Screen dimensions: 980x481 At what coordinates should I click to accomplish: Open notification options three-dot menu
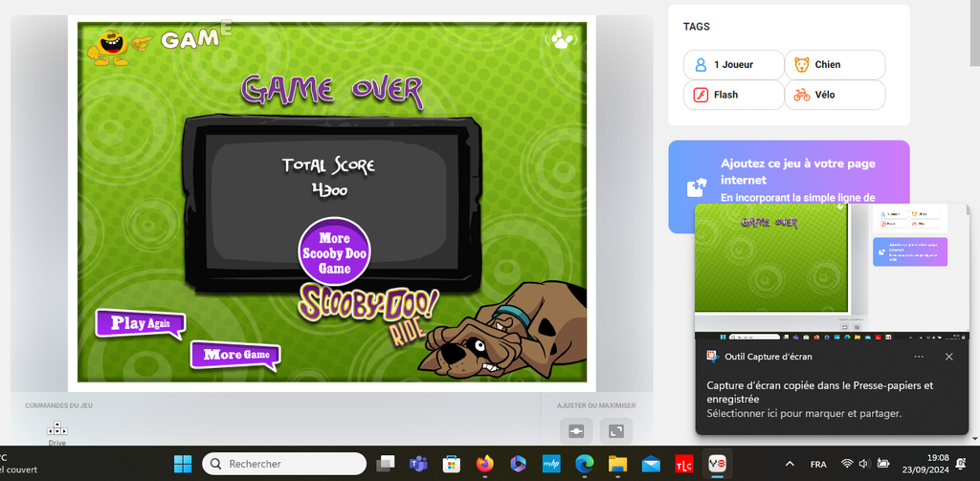(919, 357)
